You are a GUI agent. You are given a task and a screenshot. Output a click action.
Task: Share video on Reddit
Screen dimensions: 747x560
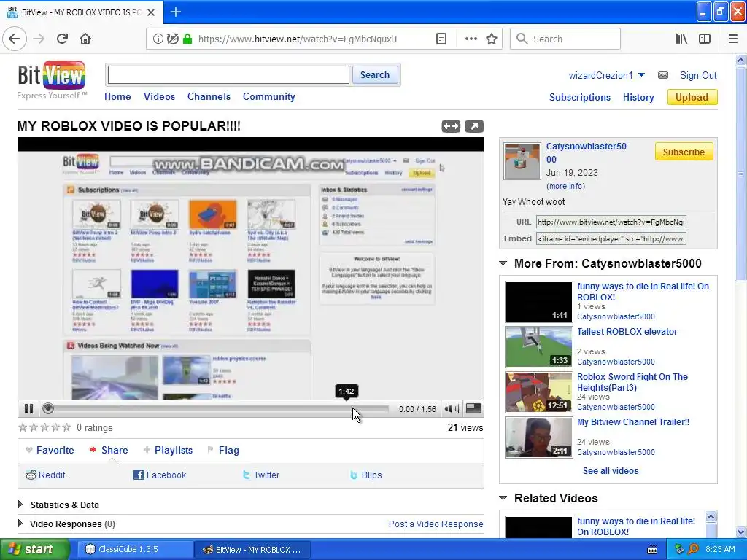pyautogui.click(x=45, y=475)
